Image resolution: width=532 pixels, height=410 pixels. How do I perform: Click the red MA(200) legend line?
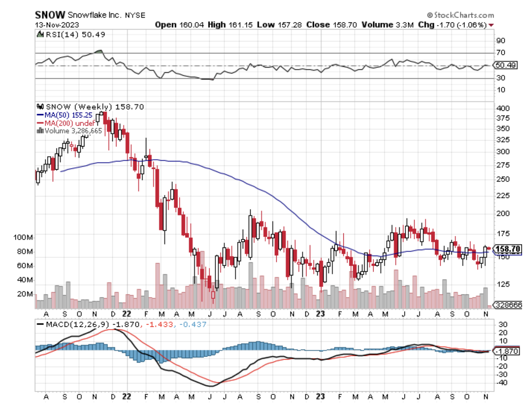click(x=40, y=123)
